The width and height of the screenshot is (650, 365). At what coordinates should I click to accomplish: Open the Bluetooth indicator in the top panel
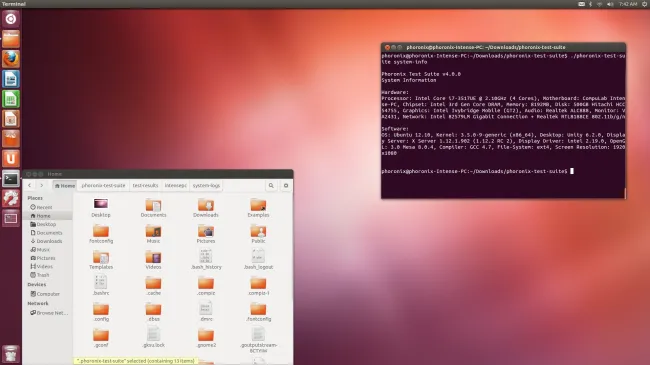(x=591, y=4)
